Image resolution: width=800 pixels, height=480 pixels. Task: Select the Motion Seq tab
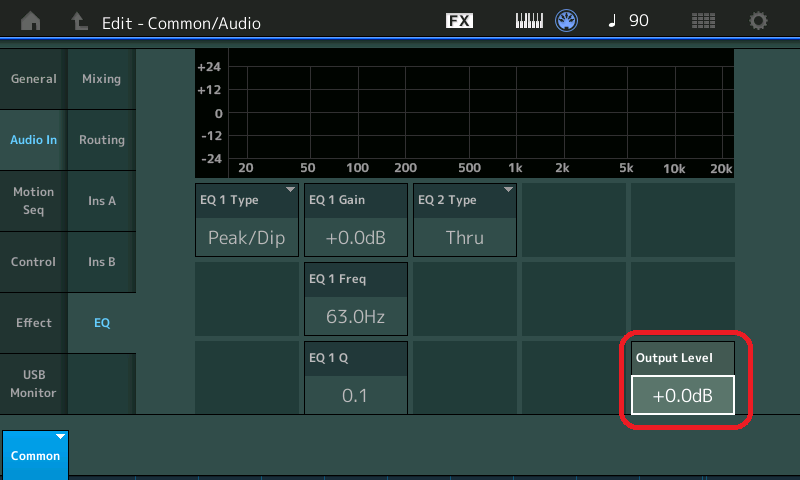click(33, 201)
